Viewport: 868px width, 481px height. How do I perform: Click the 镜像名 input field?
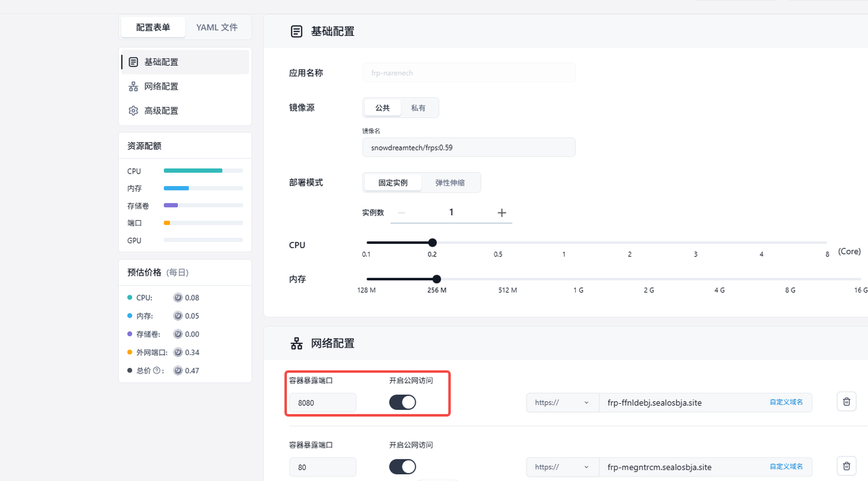pos(469,147)
